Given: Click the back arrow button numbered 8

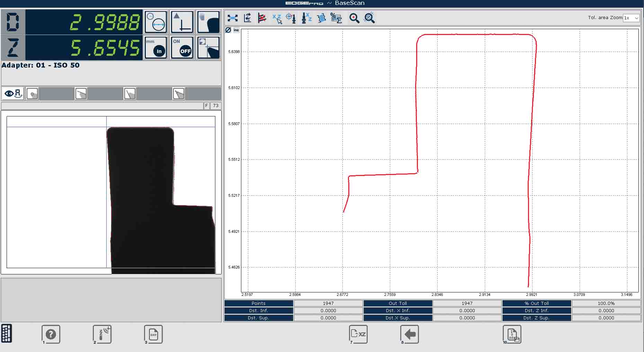Looking at the screenshot, I should tap(410, 334).
